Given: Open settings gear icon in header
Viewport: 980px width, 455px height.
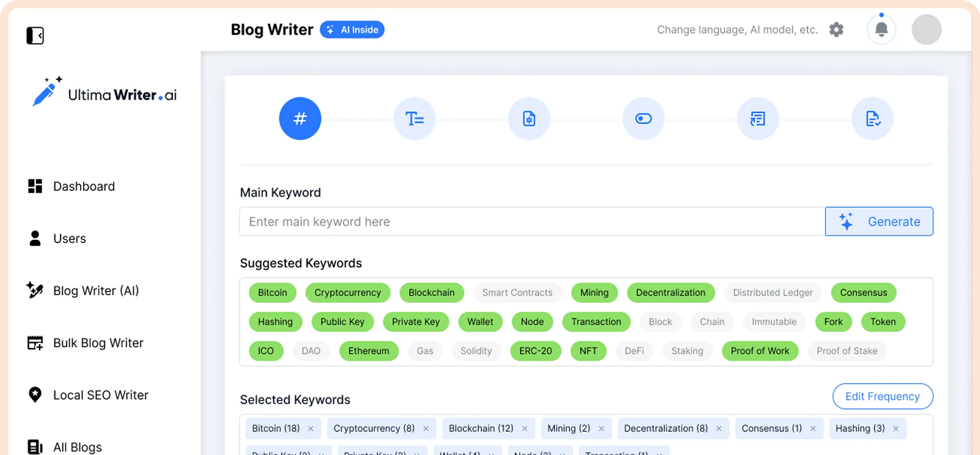Looking at the screenshot, I should pyautogui.click(x=836, y=30).
